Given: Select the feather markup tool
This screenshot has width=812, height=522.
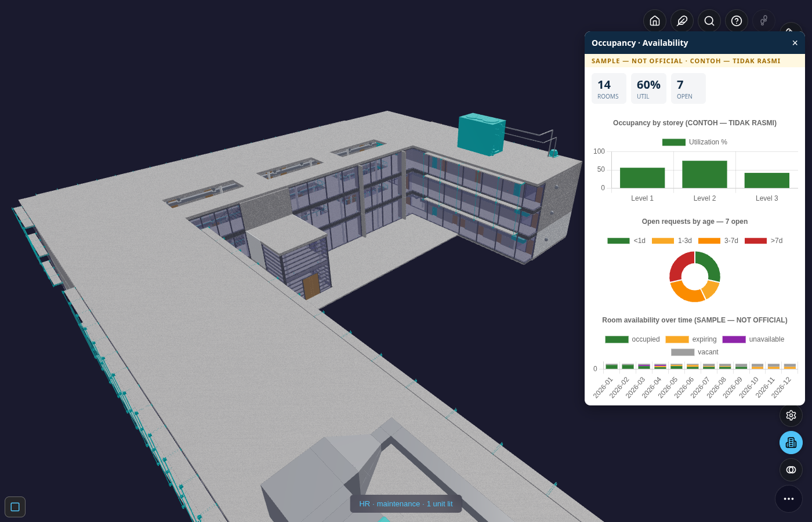Looking at the screenshot, I should tap(682, 21).
